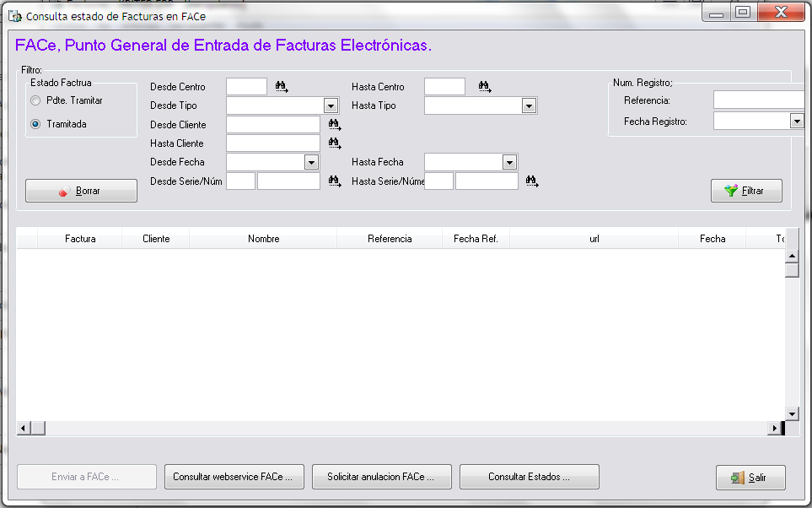Click Solicitar anulacion FACe button
This screenshot has height=508, width=812.
tap(382, 477)
